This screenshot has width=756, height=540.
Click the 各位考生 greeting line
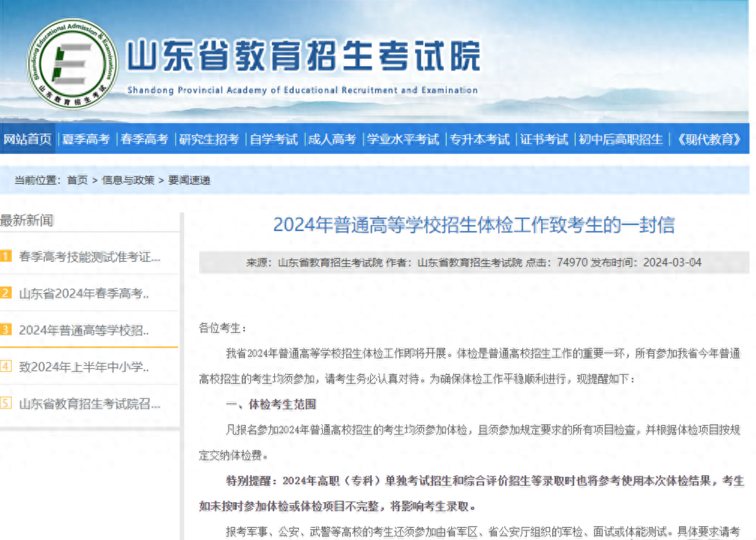tap(222, 328)
